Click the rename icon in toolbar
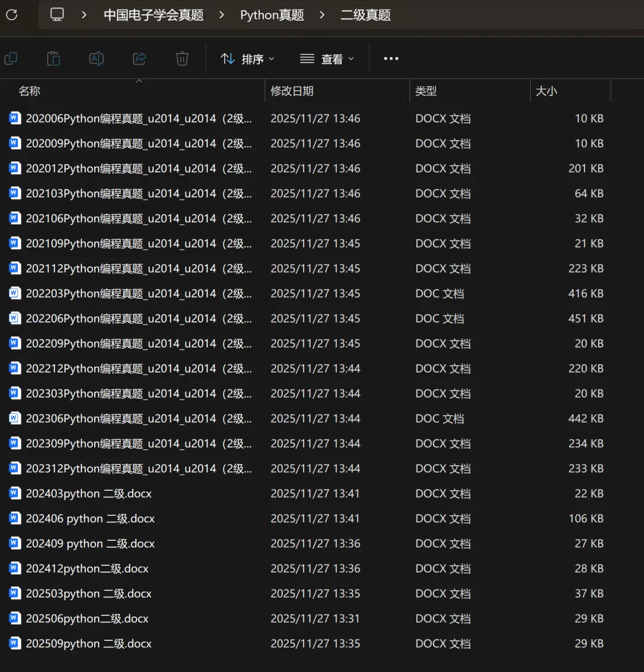Viewport: 644px width, 672px height. pyautogui.click(x=97, y=58)
